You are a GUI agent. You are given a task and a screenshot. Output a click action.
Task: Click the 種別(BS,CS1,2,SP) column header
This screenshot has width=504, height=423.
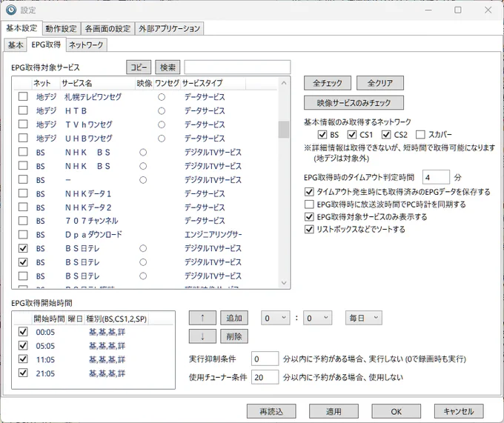click(x=116, y=319)
